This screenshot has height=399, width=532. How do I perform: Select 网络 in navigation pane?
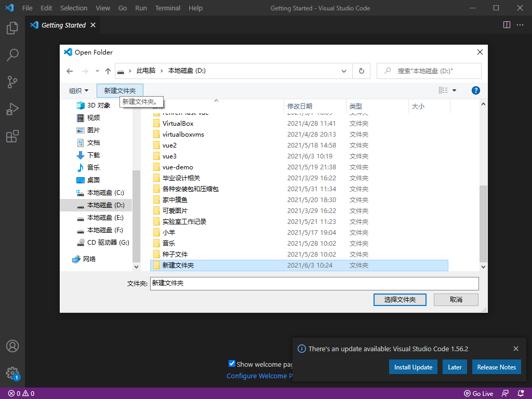[x=84, y=259]
